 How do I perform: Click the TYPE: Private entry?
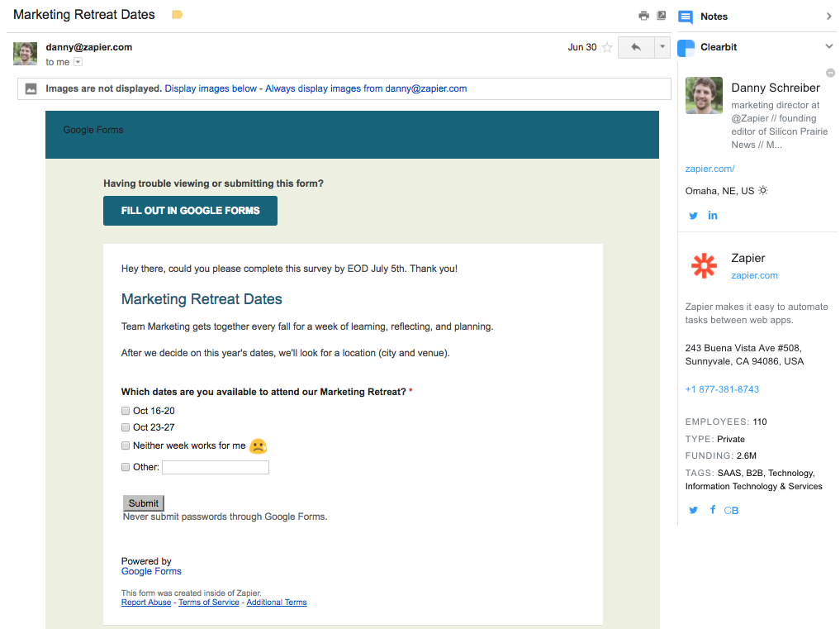tap(714, 439)
